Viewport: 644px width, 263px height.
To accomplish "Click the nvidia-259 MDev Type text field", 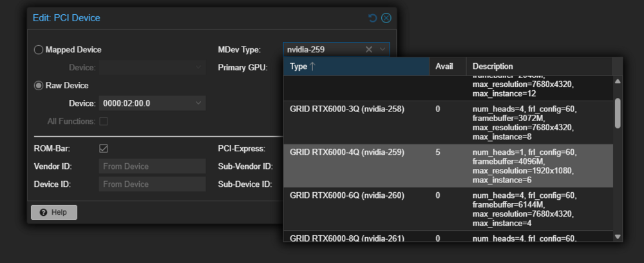I will click(324, 50).
